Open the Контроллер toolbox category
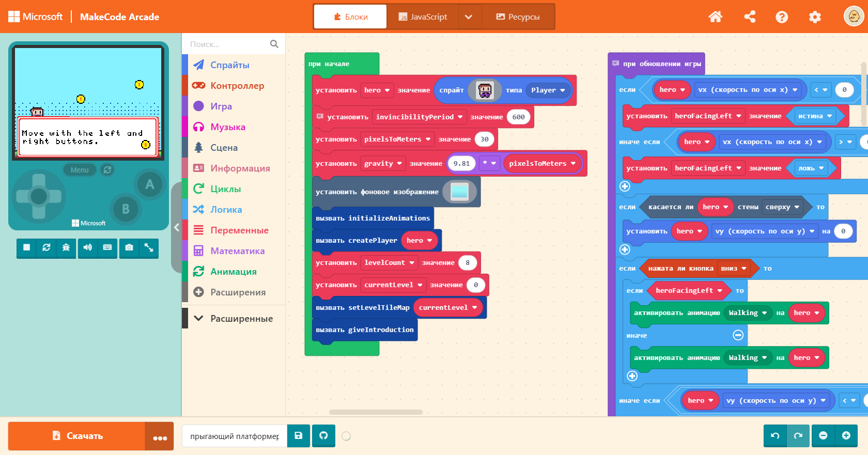Image resolution: width=868 pixels, height=455 pixels. (234, 86)
